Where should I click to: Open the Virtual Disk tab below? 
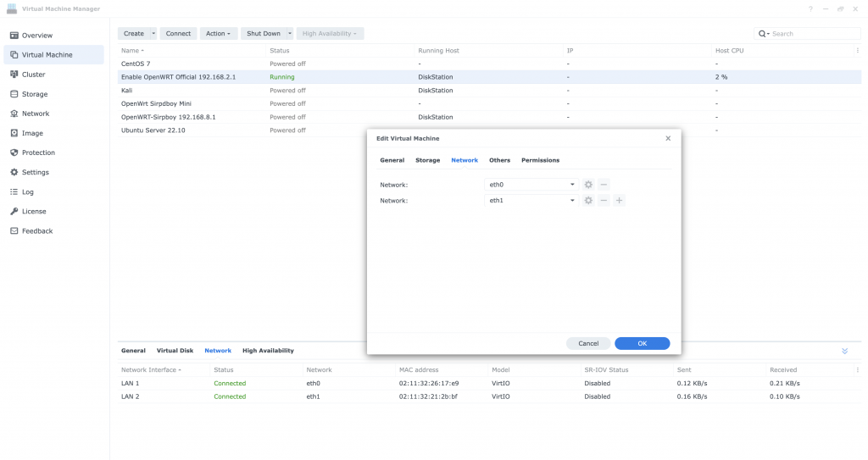(x=175, y=351)
